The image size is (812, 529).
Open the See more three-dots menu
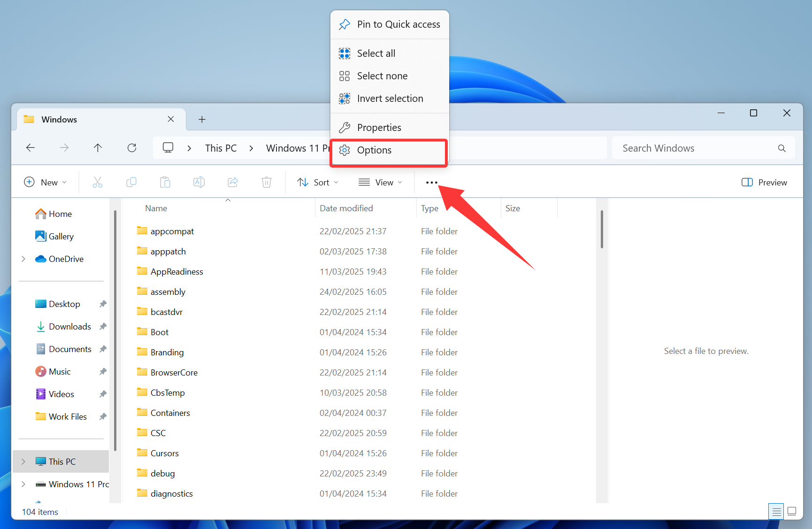coord(431,183)
